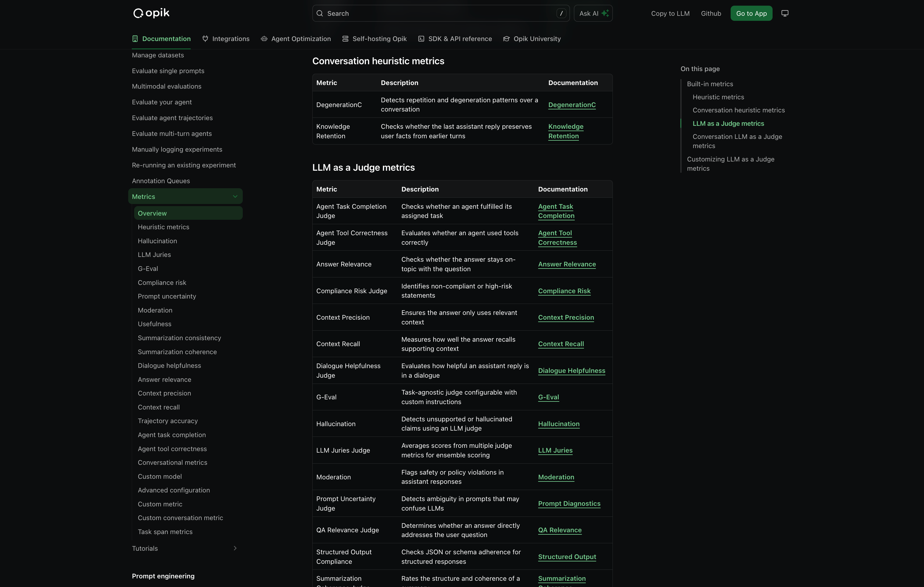Open the Answer Relevance documentation link
The height and width of the screenshot is (587, 924).
coord(567,264)
